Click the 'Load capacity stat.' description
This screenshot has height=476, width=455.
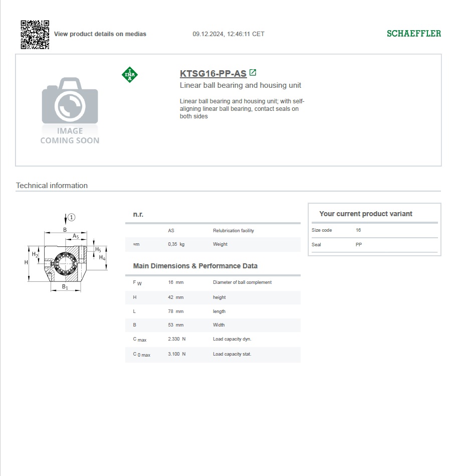[232, 354]
